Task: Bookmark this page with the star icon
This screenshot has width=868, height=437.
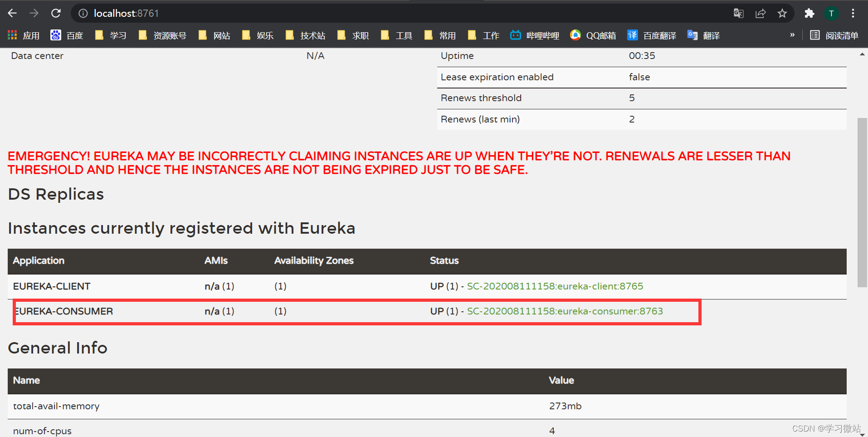Action: pos(782,14)
